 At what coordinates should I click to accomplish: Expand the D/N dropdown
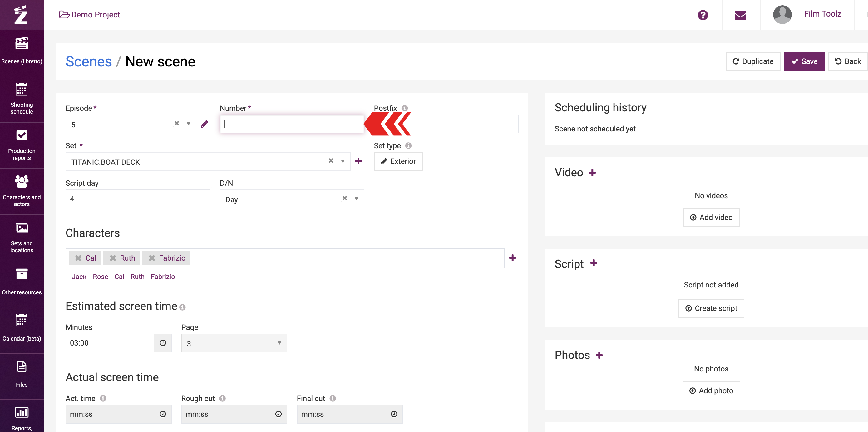(357, 199)
